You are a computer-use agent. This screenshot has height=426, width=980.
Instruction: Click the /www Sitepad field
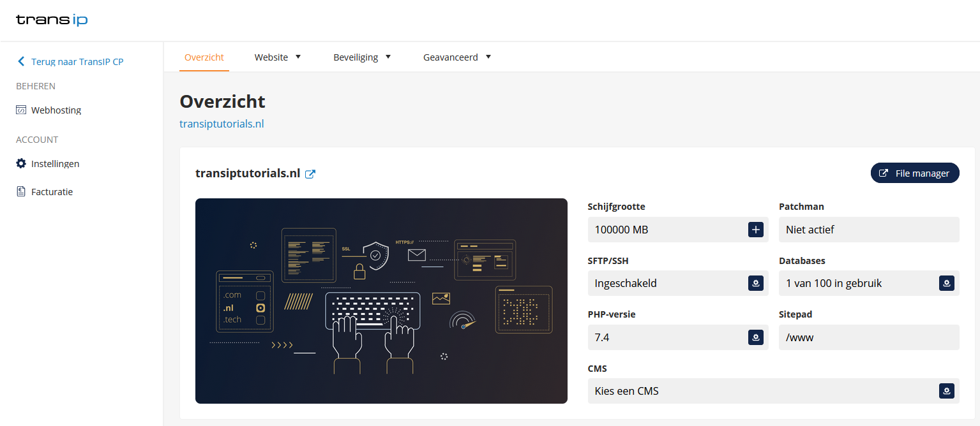pos(869,337)
